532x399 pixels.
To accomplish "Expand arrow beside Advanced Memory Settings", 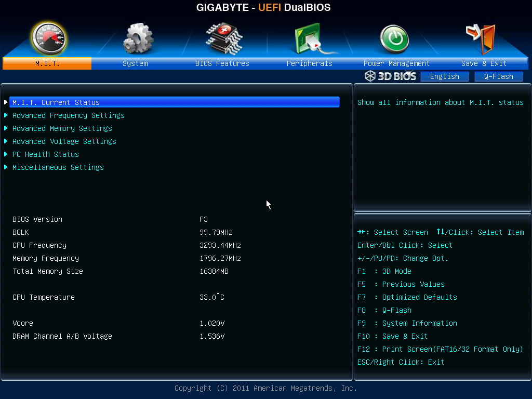I will (6, 128).
